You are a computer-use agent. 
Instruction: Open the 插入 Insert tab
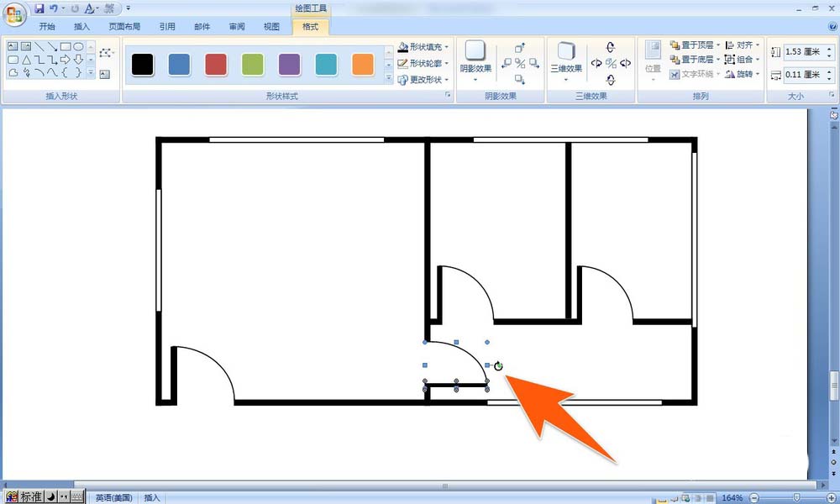pyautogui.click(x=82, y=26)
